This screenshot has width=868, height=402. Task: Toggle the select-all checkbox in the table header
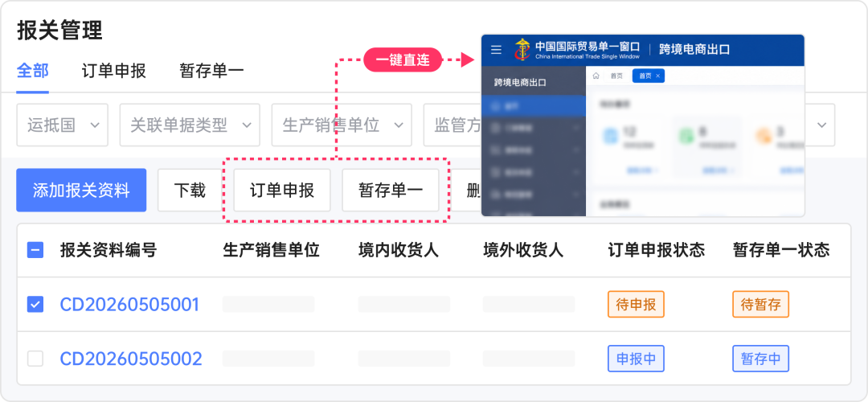click(x=35, y=251)
